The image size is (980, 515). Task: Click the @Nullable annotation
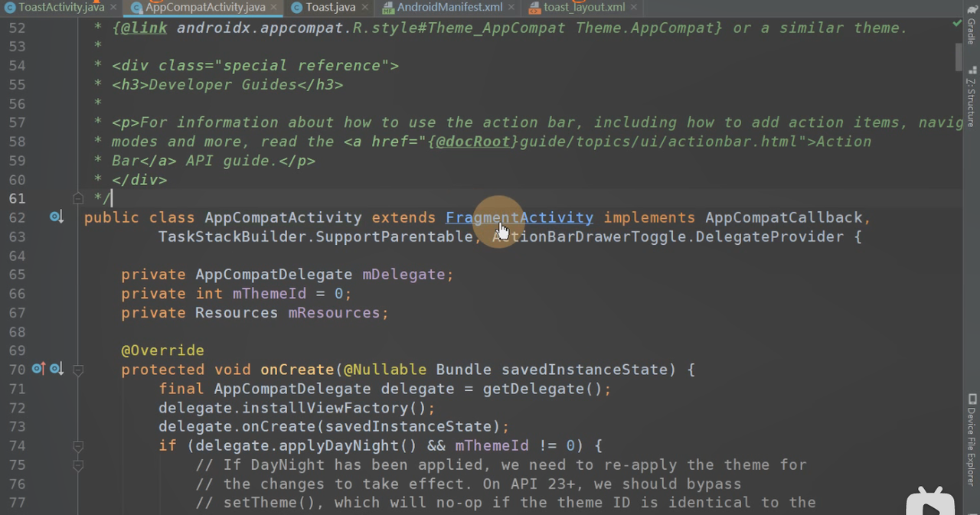click(385, 370)
